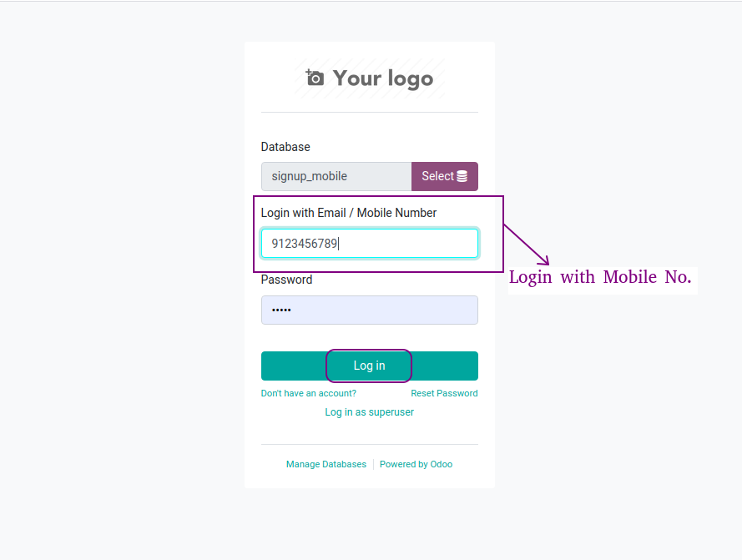
Task: Click the 'Your logo' placeholder text
Action: [x=382, y=78]
